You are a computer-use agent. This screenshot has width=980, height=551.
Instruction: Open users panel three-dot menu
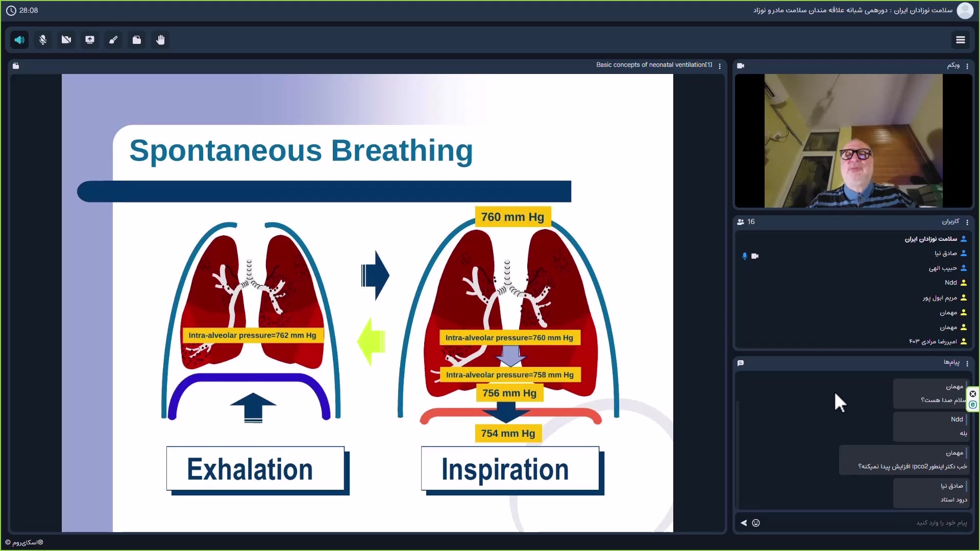coord(967,222)
